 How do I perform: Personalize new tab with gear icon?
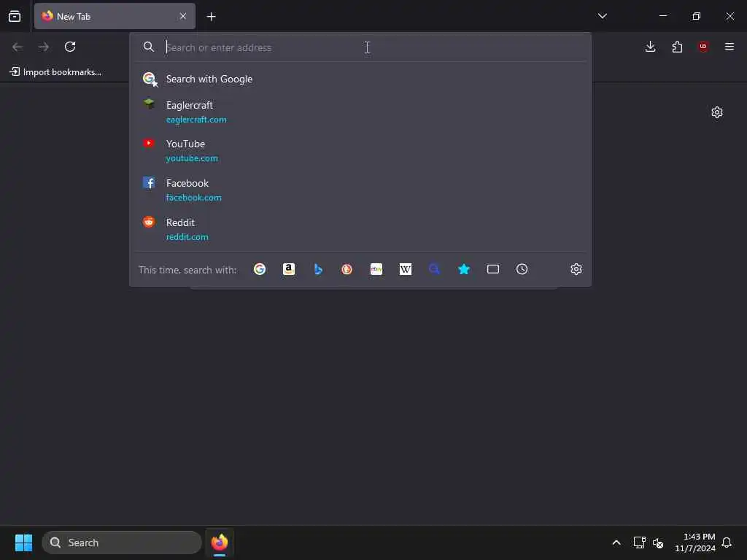point(717,112)
